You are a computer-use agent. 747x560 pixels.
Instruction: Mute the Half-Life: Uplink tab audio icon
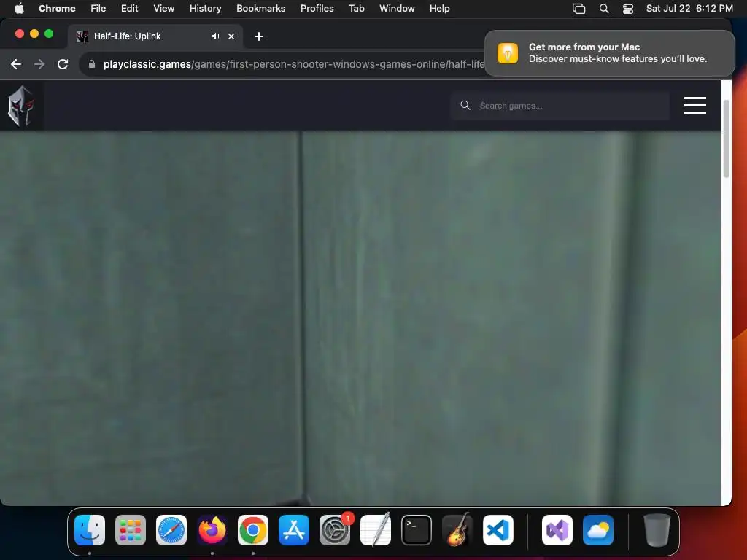(215, 36)
